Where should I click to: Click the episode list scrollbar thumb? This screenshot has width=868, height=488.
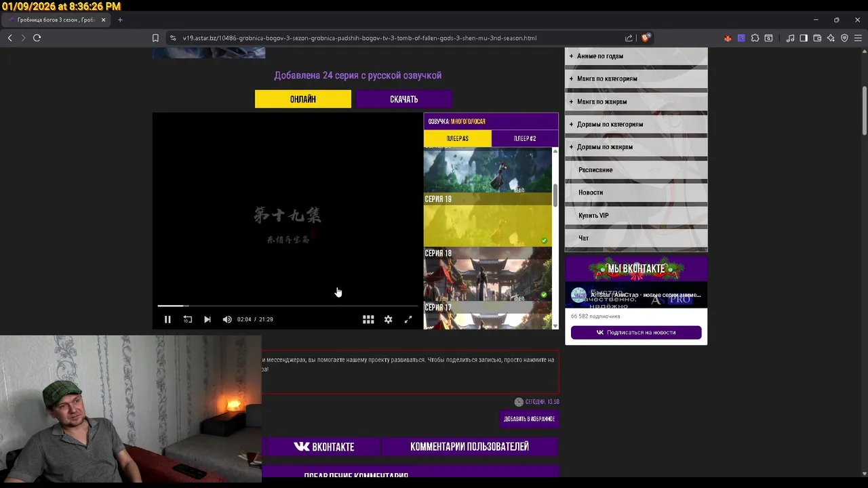click(555, 195)
